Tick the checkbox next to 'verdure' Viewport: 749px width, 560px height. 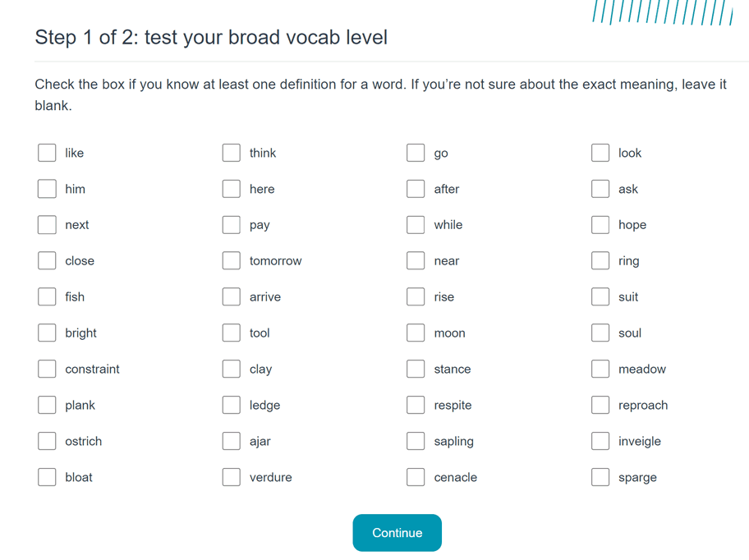coord(232,476)
